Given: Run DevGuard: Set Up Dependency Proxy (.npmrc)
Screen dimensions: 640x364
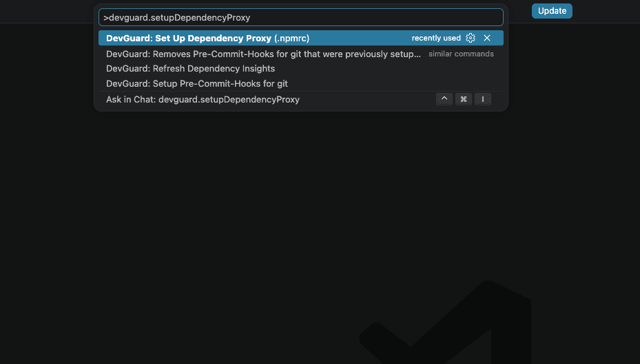Looking at the screenshot, I should point(301,38).
